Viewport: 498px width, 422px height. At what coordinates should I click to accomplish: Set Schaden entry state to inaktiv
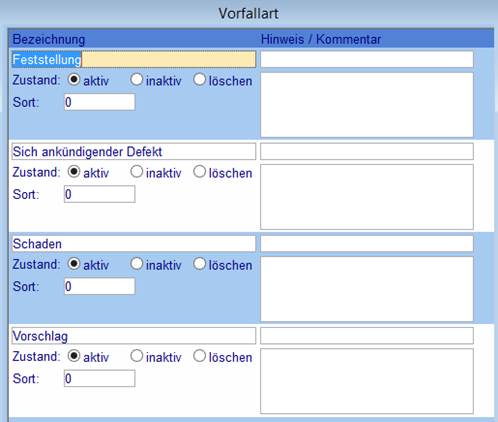tap(136, 264)
